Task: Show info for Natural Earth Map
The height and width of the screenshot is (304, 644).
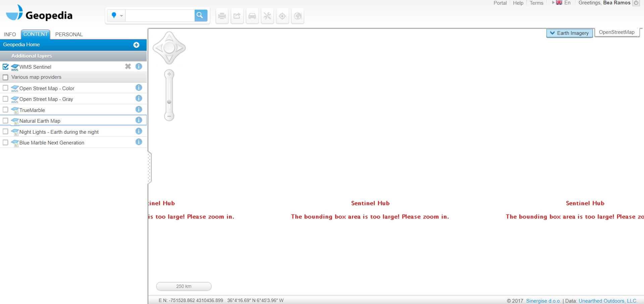Action: pyautogui.click(x=139, y=120)
